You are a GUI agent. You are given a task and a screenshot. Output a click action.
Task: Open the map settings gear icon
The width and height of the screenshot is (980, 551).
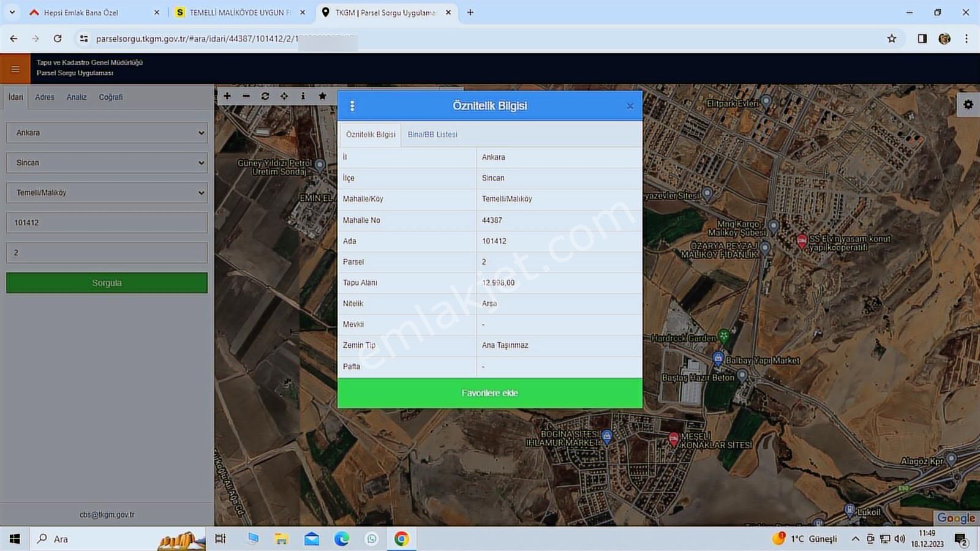coord(968,105)
